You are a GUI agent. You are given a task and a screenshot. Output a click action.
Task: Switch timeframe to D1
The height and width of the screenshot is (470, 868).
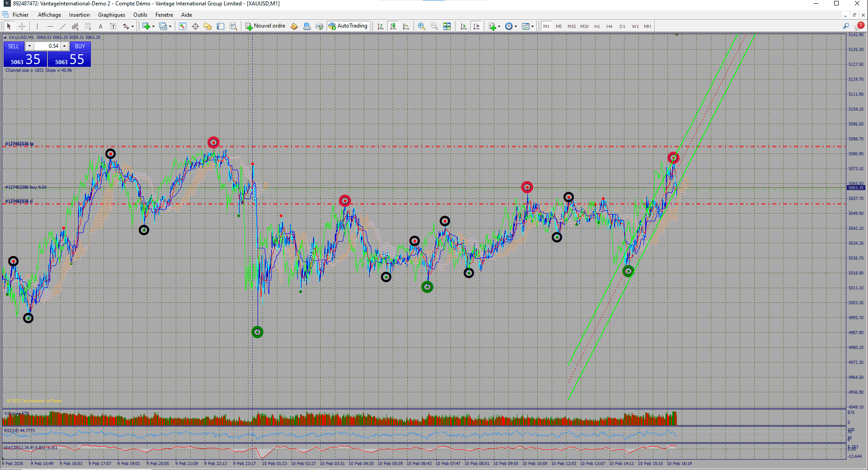tap(622, 26)
